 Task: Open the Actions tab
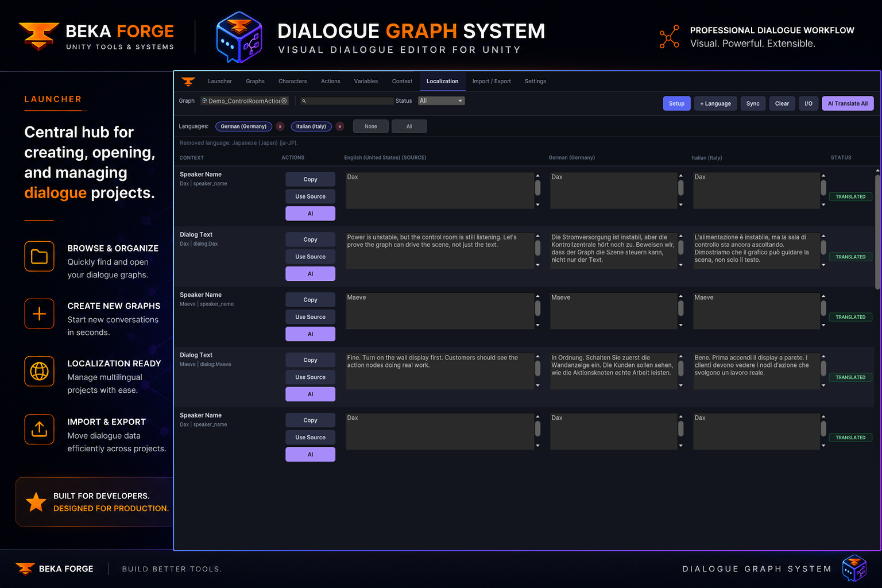coord(331,82)
